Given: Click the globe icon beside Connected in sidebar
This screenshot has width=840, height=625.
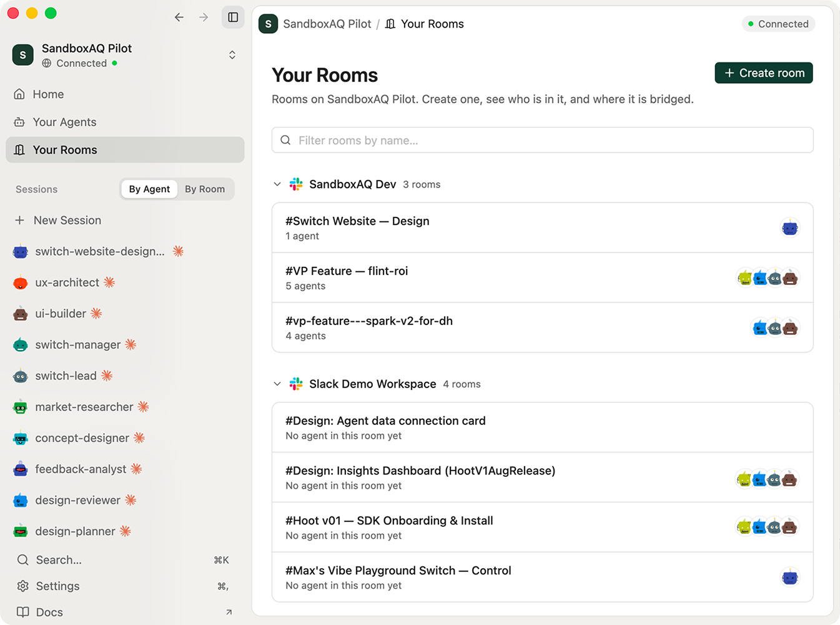Looking at the screenshot, I should tap(47, 63).
